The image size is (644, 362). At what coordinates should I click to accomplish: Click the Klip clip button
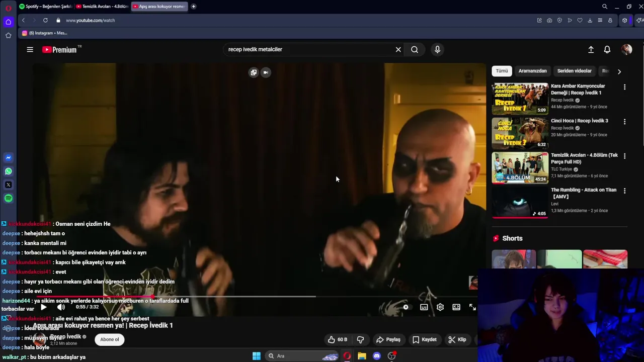coord(457,339)
